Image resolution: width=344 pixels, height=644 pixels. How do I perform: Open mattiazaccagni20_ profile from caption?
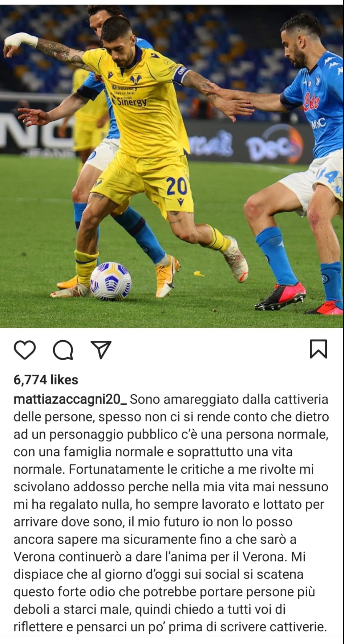point(70,399)
